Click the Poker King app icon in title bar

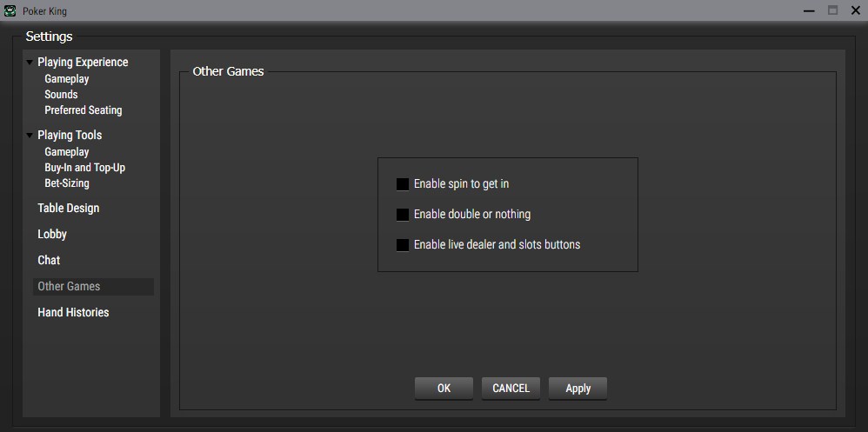pos(9,10)
